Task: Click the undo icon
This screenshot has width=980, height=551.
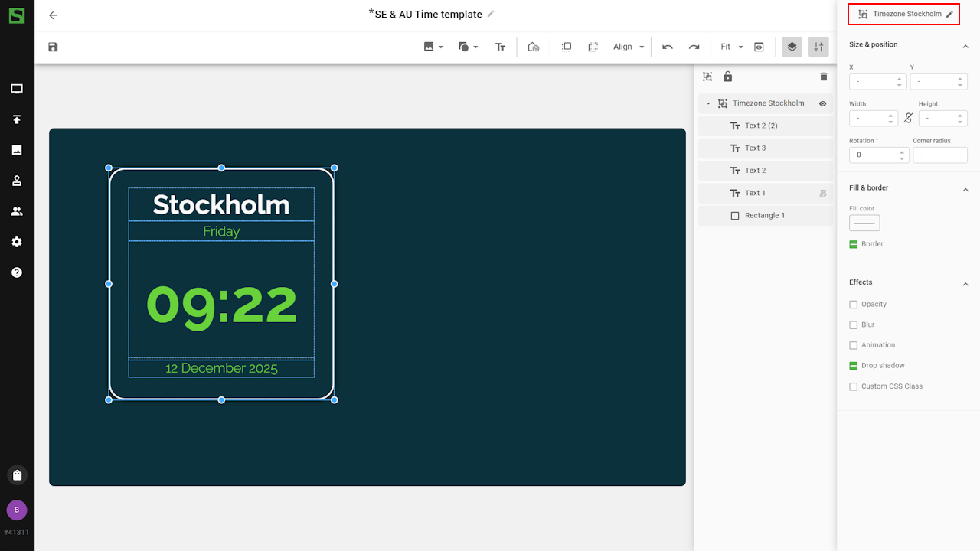Action: point(668,47)
